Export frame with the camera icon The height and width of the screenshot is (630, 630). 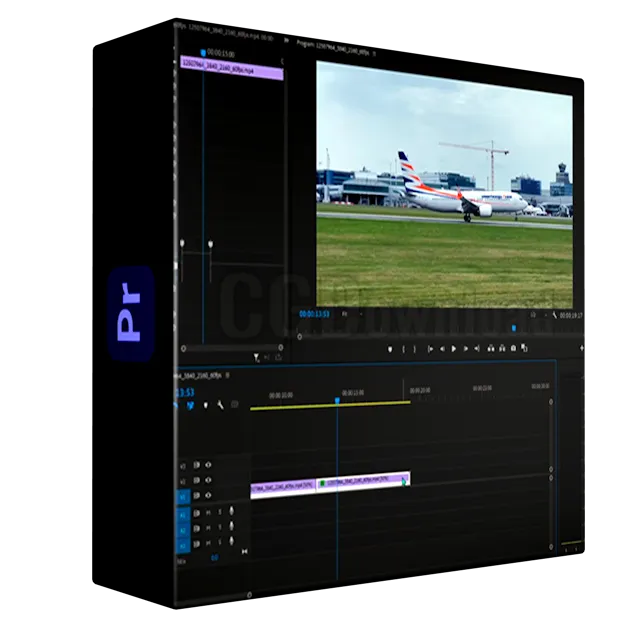(x=513, y=348)
